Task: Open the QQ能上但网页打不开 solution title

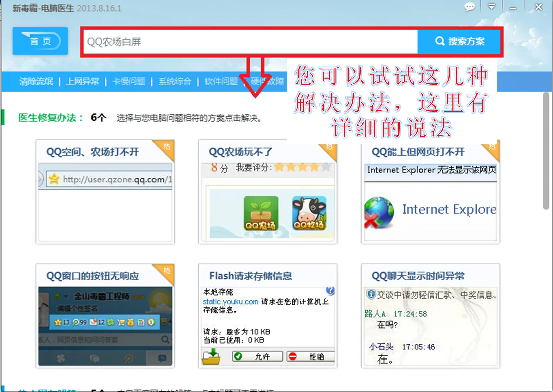Action: pos(418,152)
